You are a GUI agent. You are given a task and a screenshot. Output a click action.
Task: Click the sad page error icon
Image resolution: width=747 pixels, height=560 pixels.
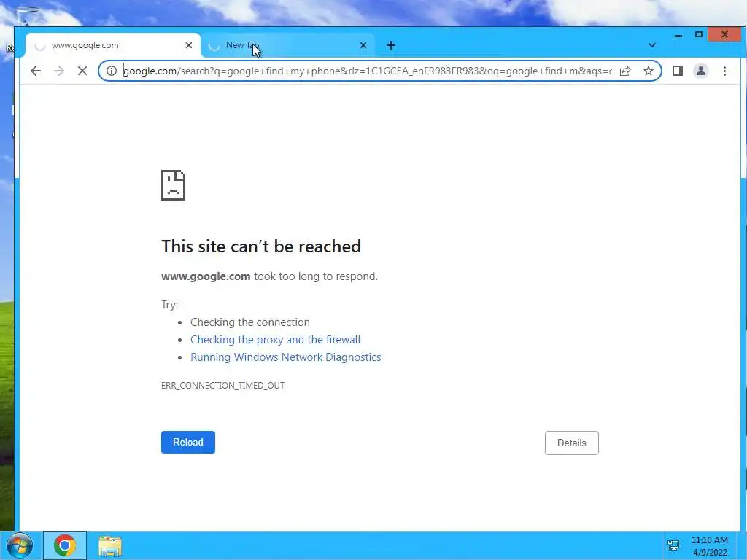(174, 185)
